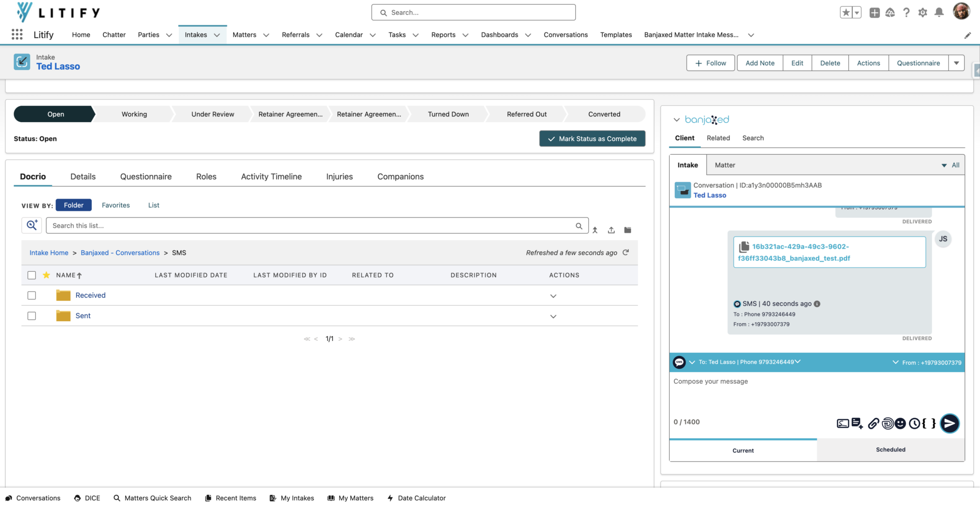Open the favorites list dropdown arrow

(x=857, y=13)
